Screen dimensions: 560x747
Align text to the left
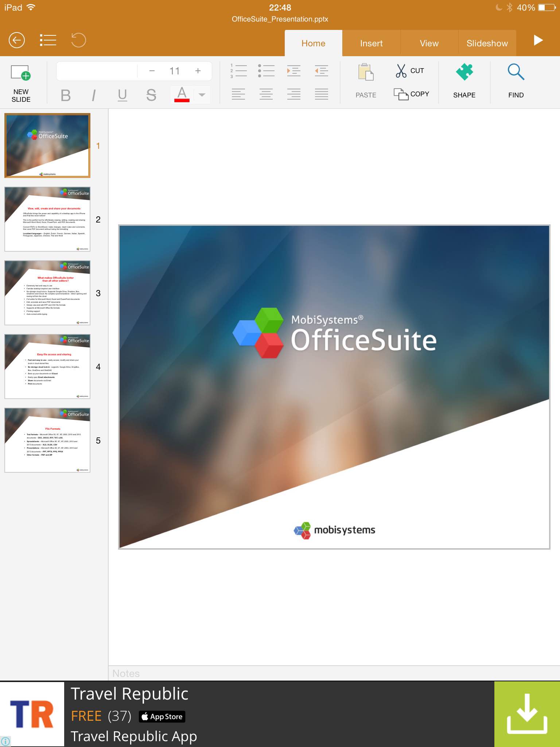(238, 94)
